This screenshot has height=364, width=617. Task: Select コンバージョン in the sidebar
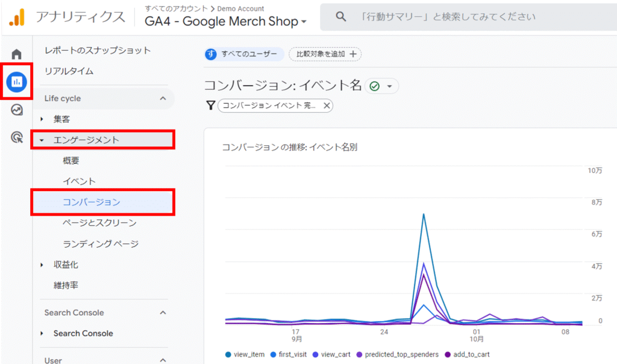point(92,202)
